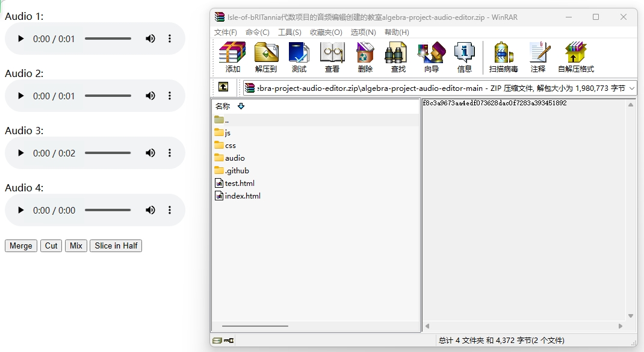Mute Audio 2 volume
The height and width of the screenshot is (352, 644).
[x=150, y=96]
